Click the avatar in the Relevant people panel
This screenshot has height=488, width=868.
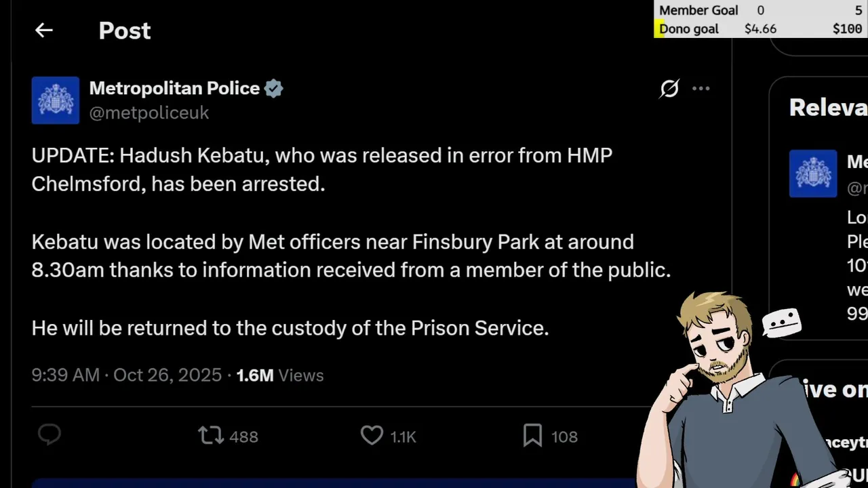pos(812,174)
